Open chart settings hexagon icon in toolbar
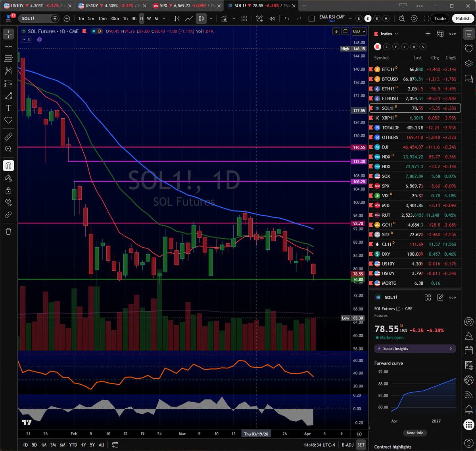Image resolution: width=476 pixels, height=451 pixels. (x=414, y=19)
